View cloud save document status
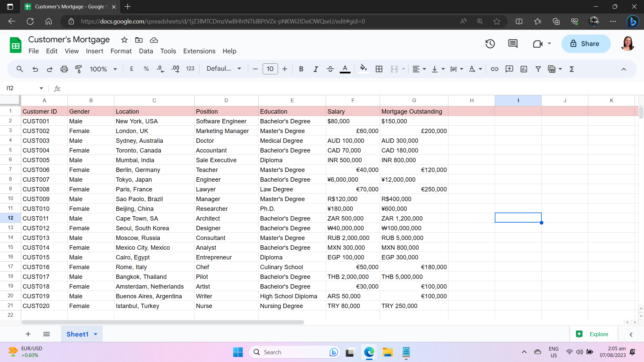This screenshot has height=362, width=644. point(154,40)
